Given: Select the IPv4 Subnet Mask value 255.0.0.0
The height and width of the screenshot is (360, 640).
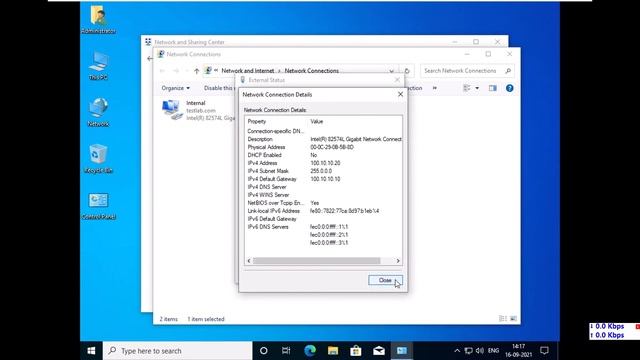Looking at the screenshot, I should pyautogui.click(x=321, y=171).
